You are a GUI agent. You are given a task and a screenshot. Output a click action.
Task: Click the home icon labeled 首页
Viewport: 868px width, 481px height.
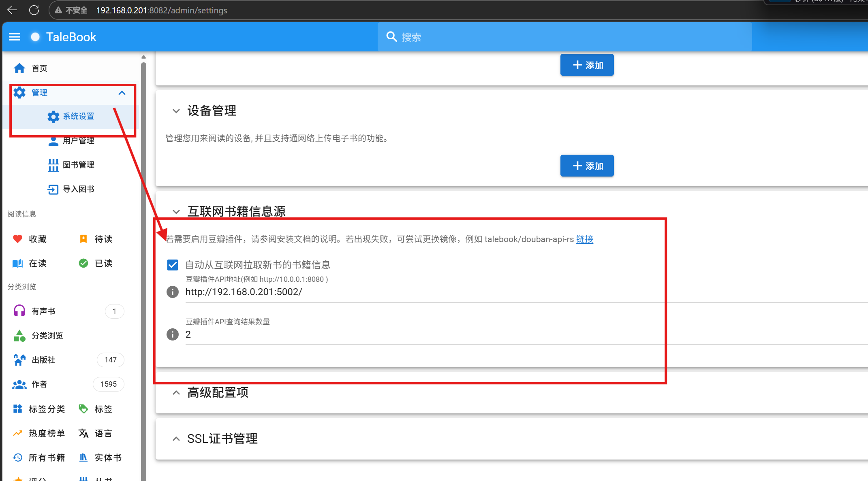pos(19,68)
